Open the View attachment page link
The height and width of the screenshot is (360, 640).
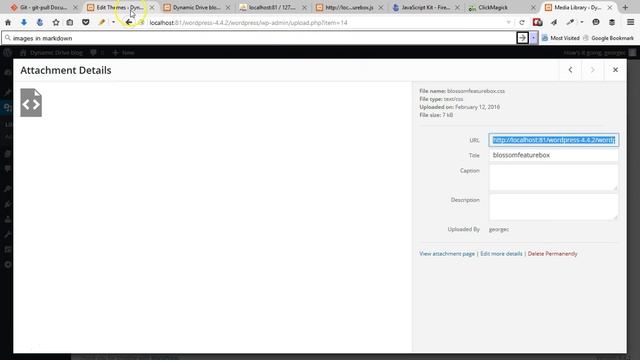(x=447, y=253)
